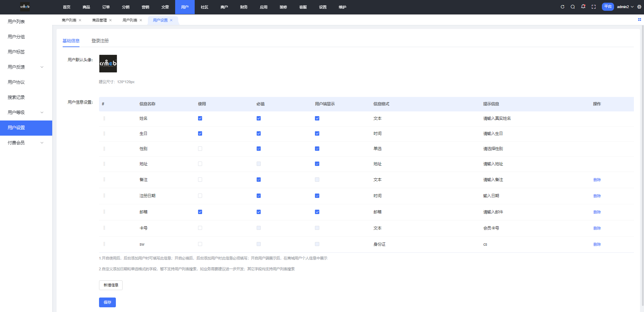Toggle fullscreen mode icon
Screen dimensions: 644x312
pyautogui.click(x=593, y=7)
